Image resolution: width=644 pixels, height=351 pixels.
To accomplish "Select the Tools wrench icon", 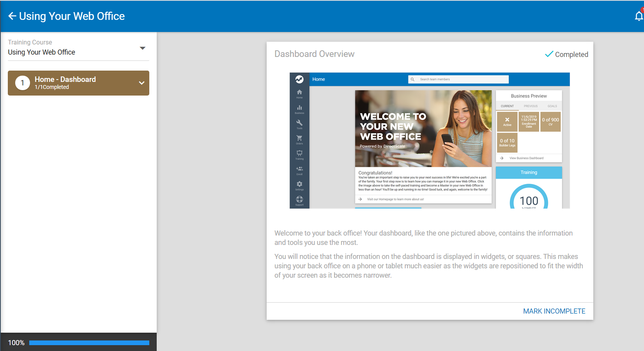I will pyautogui.click(x=299, y=124).
